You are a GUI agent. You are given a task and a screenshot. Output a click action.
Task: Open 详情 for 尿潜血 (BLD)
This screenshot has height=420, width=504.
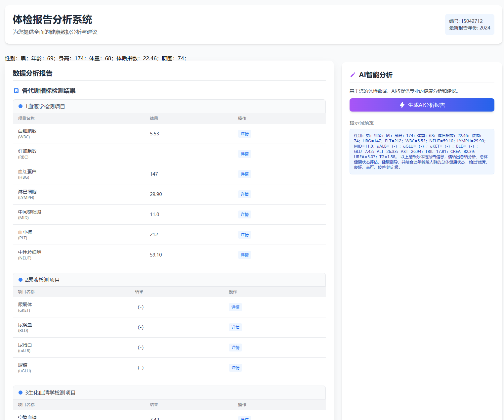[235, 327]
